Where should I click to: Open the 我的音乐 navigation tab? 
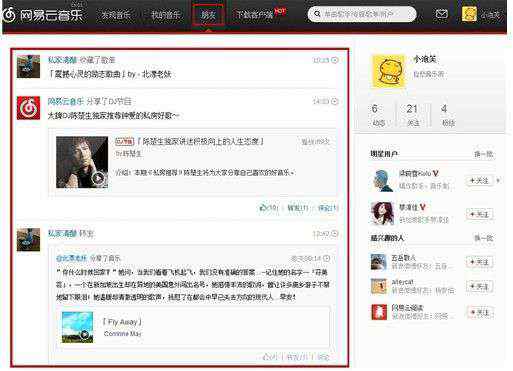(x=166, y=15)
